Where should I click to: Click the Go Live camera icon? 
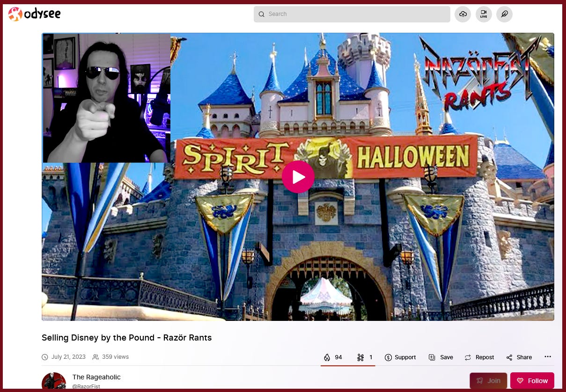[x=484, y=14]
